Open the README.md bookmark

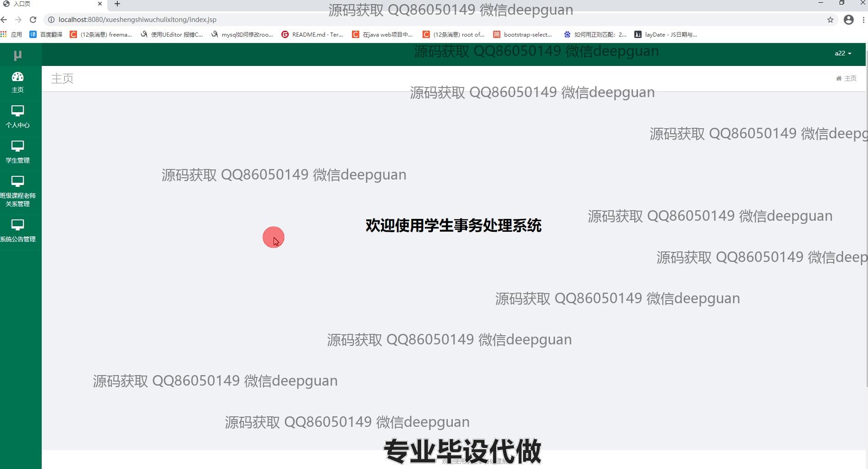pyautogui.click(x=312, y=34)
